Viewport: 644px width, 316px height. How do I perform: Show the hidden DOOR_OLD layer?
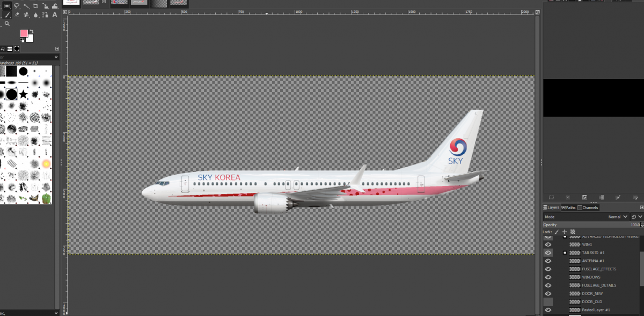coord(548,301)
